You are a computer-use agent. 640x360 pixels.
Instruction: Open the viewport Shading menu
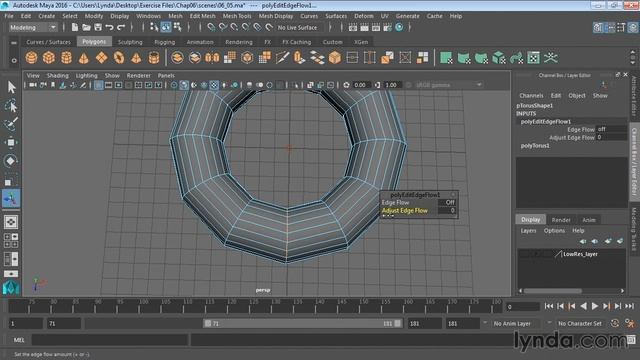(58, 76)
